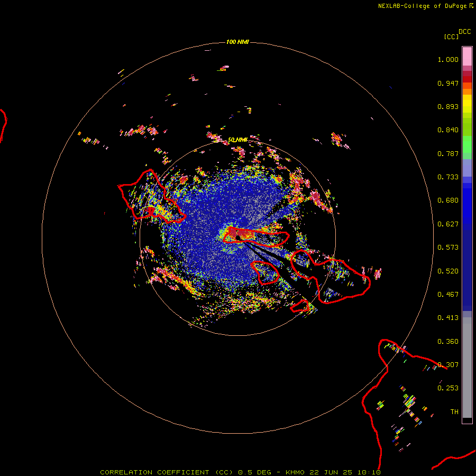Select the 0.840 scale value
The width and height of the screenshot is (476, 476).
tap(448, 130)
